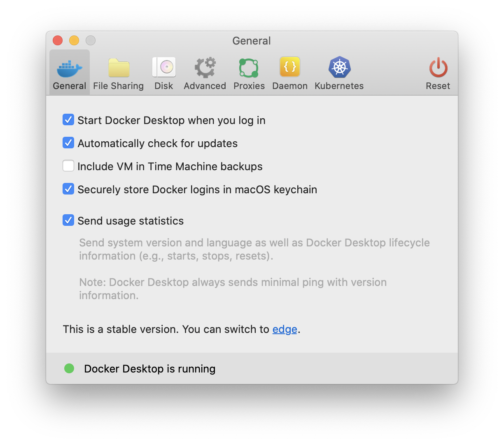Click the green running status indicator dot
The height and width of the screenshot is (445, 504).
tap(69, 368)
